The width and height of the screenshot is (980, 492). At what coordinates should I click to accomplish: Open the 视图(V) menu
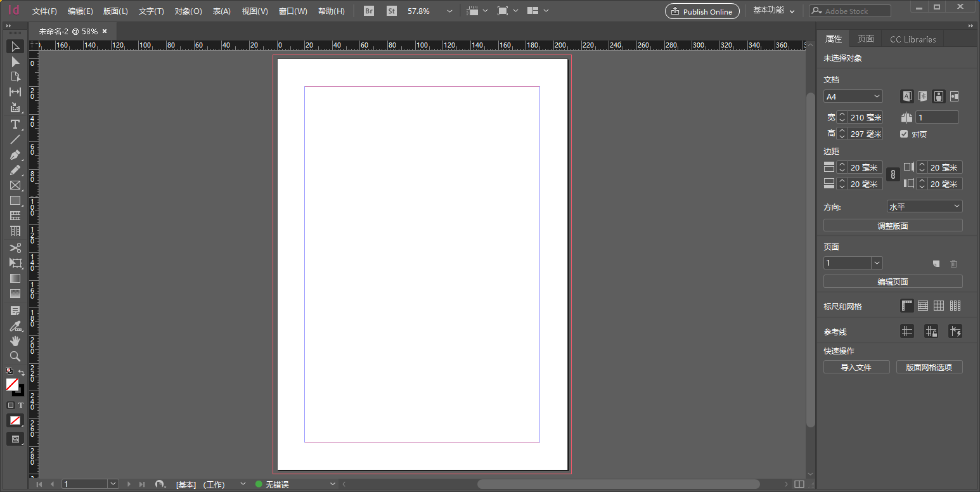click(255, 11)
